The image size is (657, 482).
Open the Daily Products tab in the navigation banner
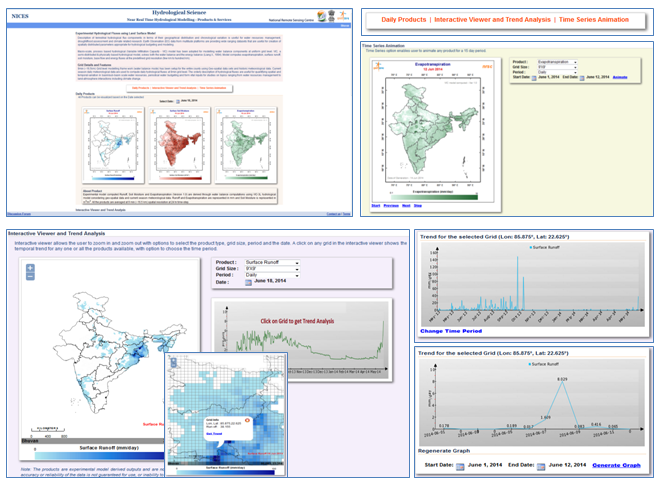click(404, 20)
